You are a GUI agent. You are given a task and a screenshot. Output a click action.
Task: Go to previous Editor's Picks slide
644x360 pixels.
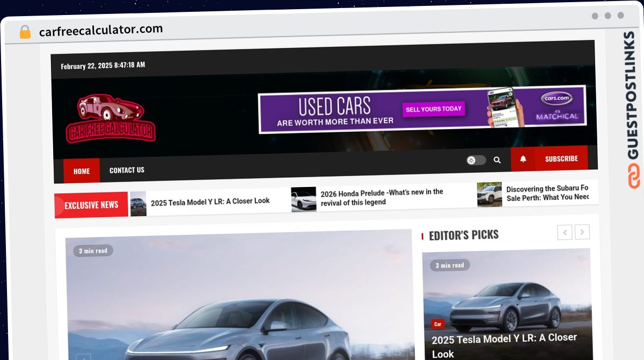point(565,232)
